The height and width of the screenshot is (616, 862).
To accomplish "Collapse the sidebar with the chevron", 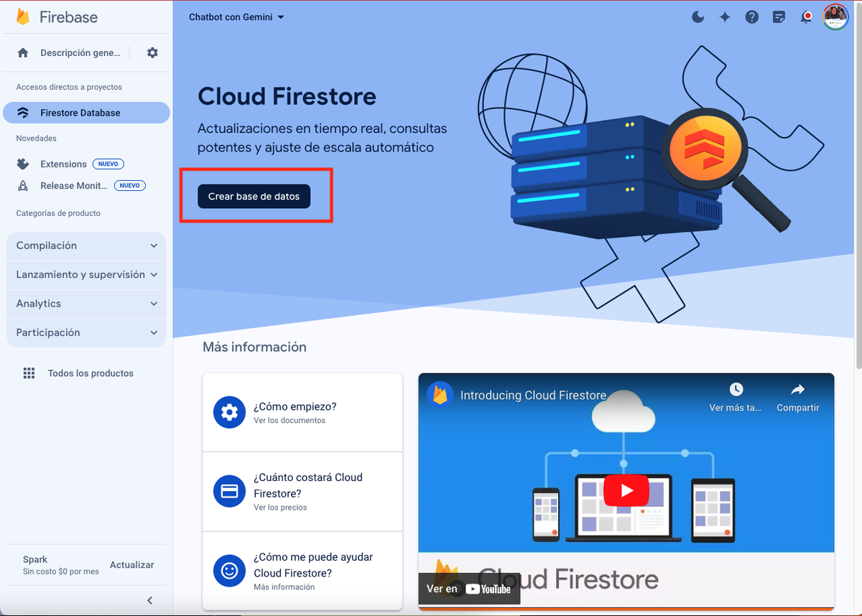I will [x=149, y=600].
